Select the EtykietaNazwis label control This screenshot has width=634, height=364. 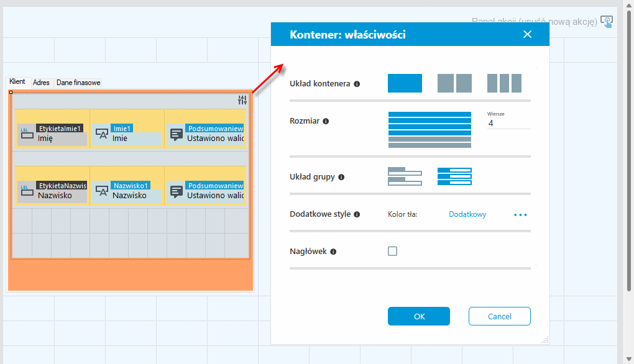click(52, 191)
